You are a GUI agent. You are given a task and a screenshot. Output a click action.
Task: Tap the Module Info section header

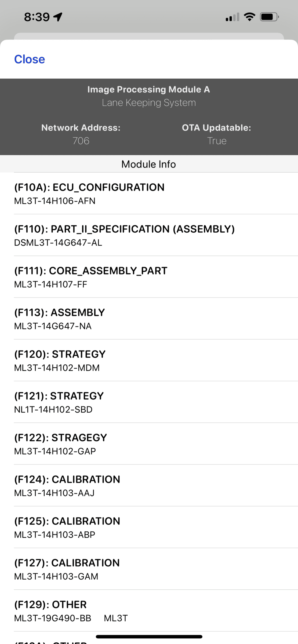click(149, 164)
